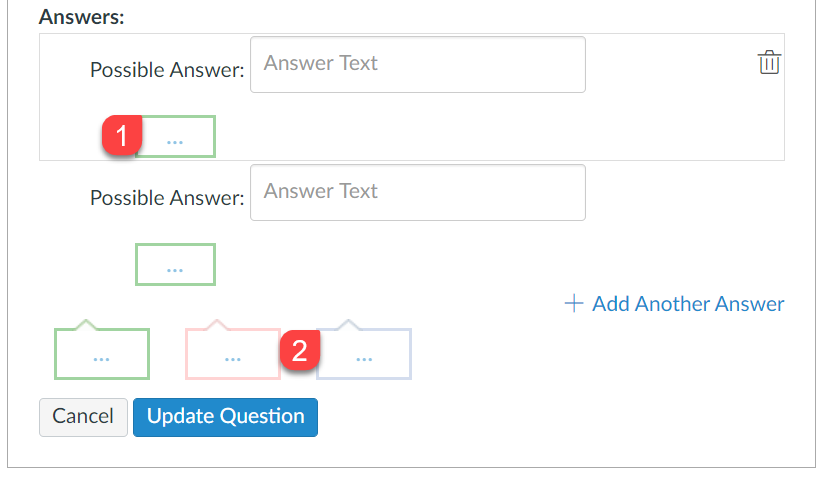The height and width of the screenshot is (478, 824).
Task: Open second answer's green comment box
Action: [x=175, y=264]
